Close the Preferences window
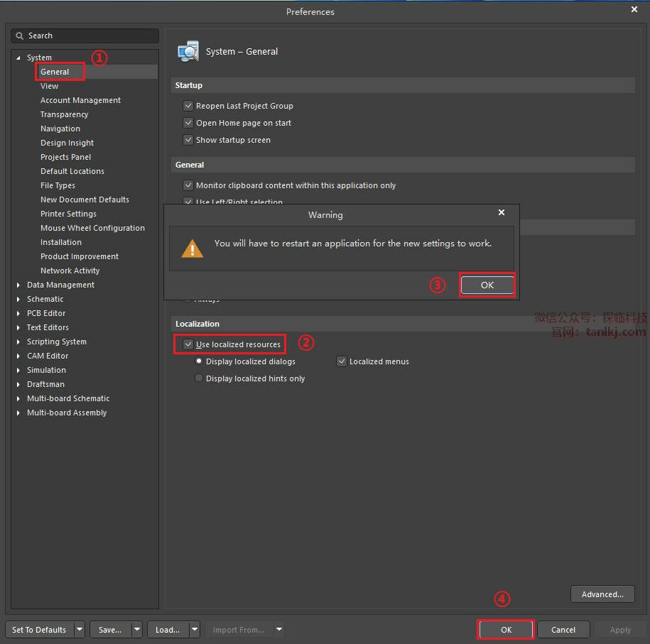650x644 pixels. (634, 9)
